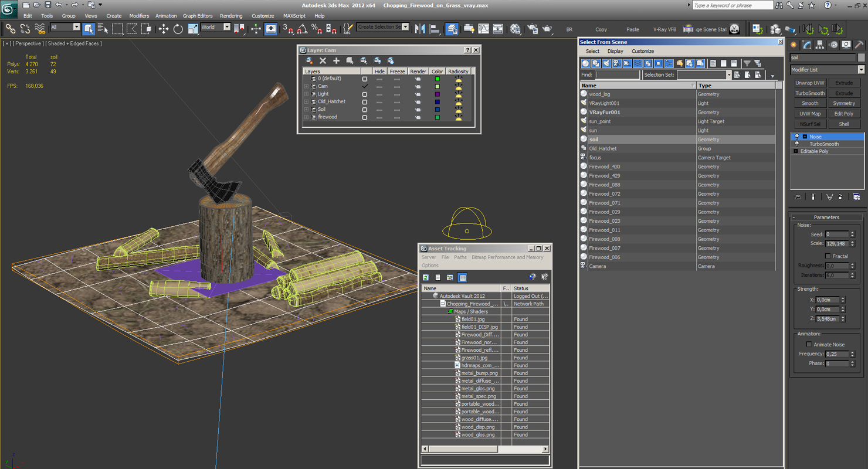Click the Shell modifier button
The image size is (868, 469).
(844, 124)
